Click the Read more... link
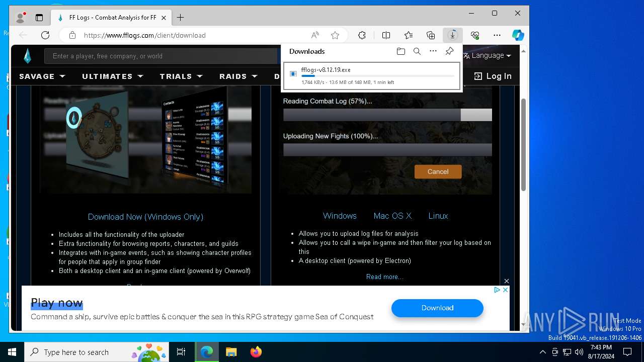The width and height of the screenshot is (644, 362). [385, 277]
